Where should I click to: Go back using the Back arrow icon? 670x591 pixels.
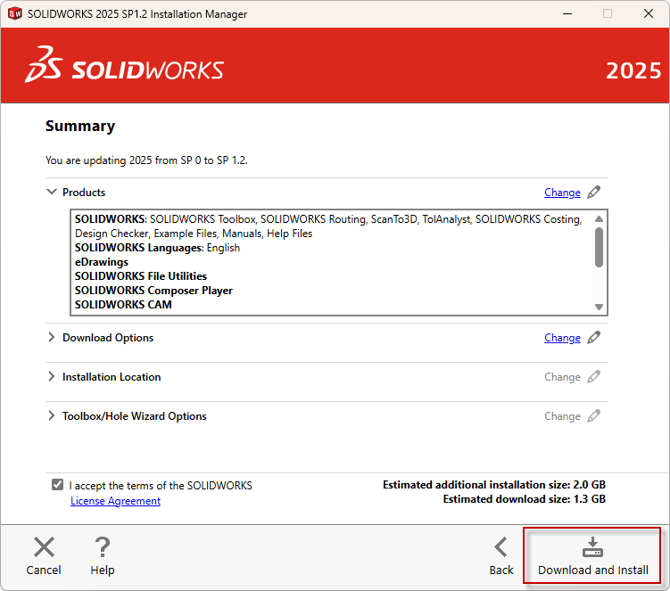click(x=501, y=547)
